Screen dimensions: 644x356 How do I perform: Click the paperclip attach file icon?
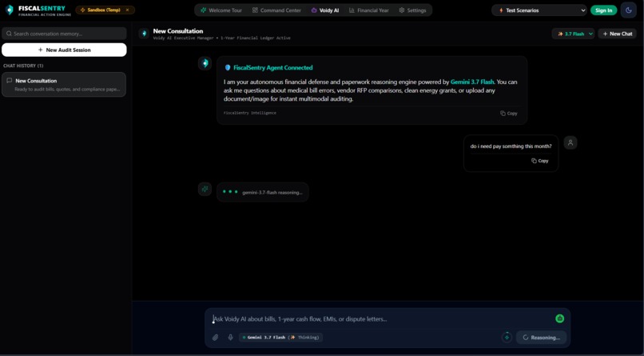coord(215,338)
